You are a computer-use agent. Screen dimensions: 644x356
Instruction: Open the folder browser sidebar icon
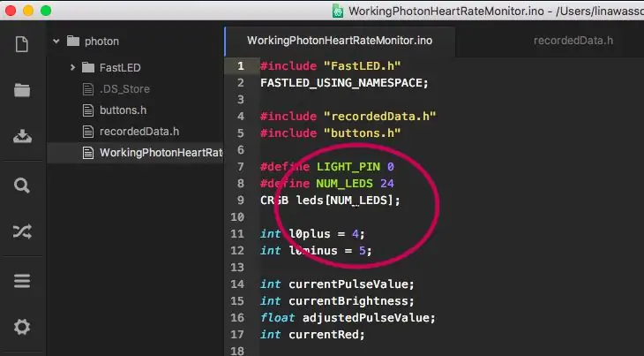(x=22, y=90)
